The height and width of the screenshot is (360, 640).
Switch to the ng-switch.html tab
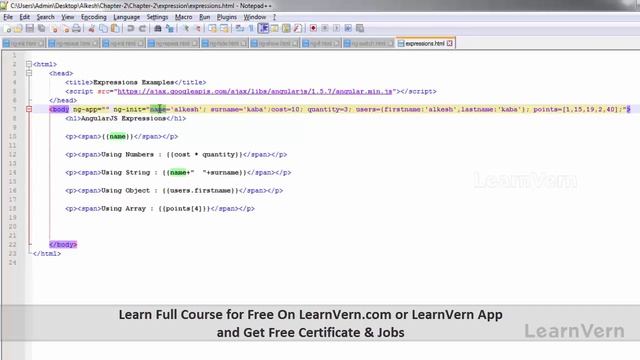[369, 43]
